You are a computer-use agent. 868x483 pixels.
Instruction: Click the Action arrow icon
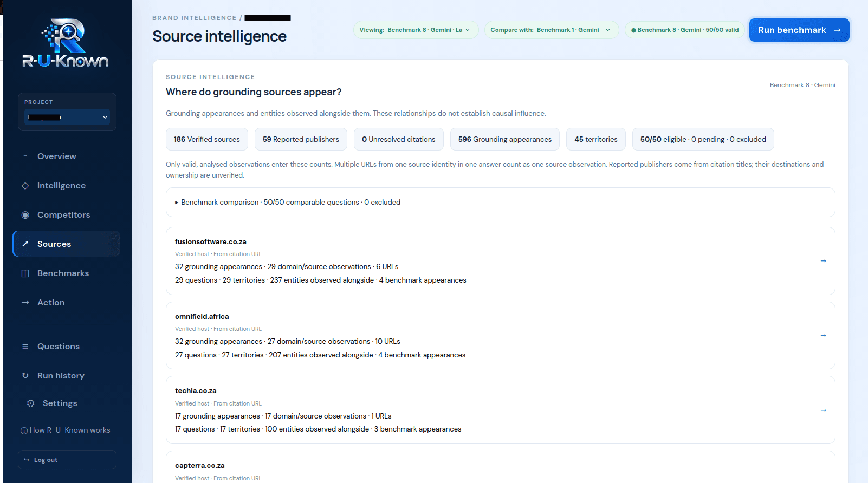[25, 302]
